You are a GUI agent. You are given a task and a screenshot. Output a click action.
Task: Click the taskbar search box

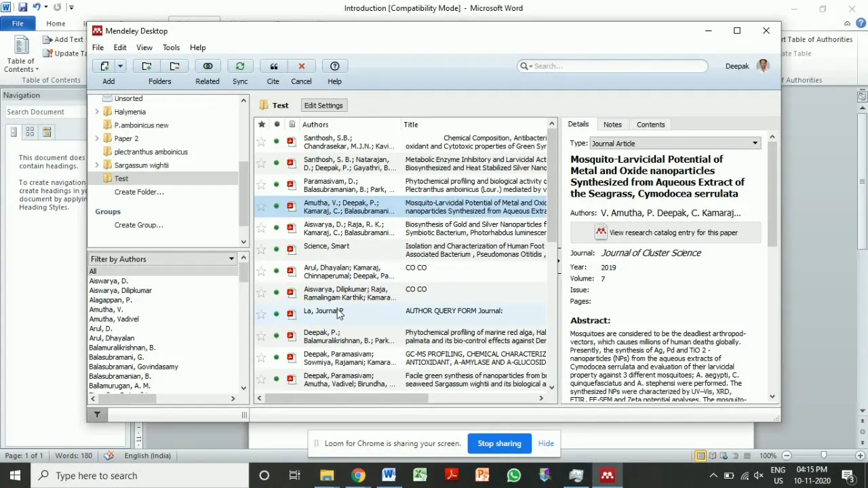click(x=140, y=475)
